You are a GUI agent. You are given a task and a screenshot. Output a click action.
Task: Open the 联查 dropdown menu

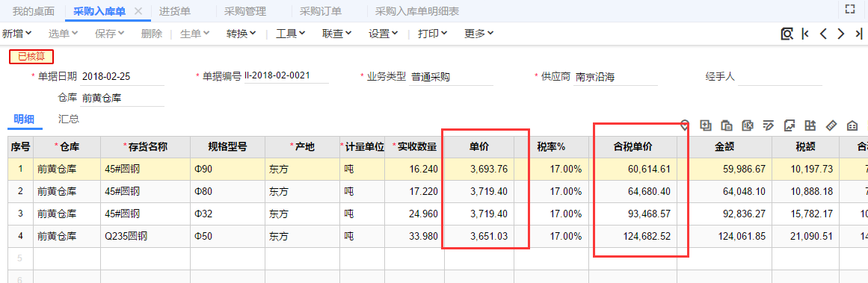pyautogui.click(x=337, y=34)
